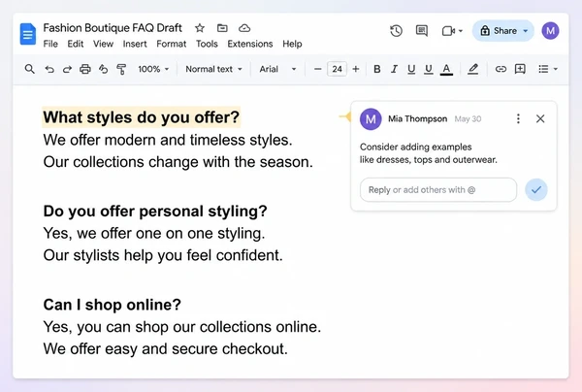Decrease font size with minus button
Screen dimensions: 582x392
317,69
